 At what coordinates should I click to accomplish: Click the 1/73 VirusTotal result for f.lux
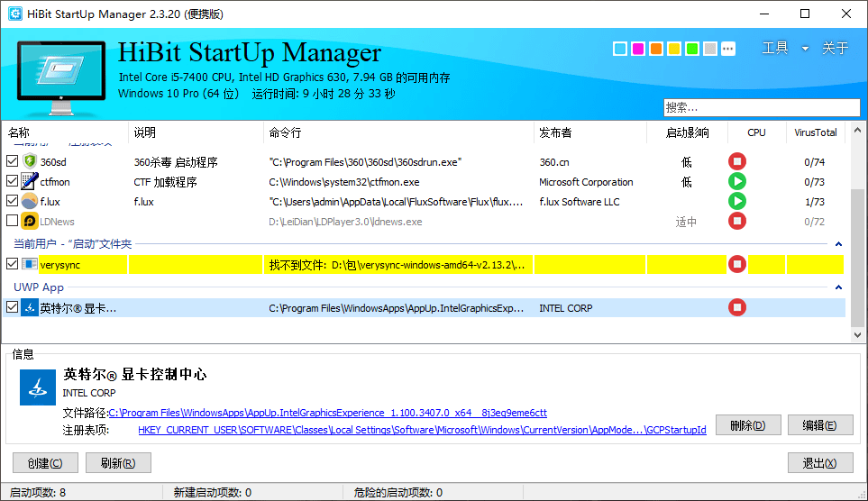[814, 202]
